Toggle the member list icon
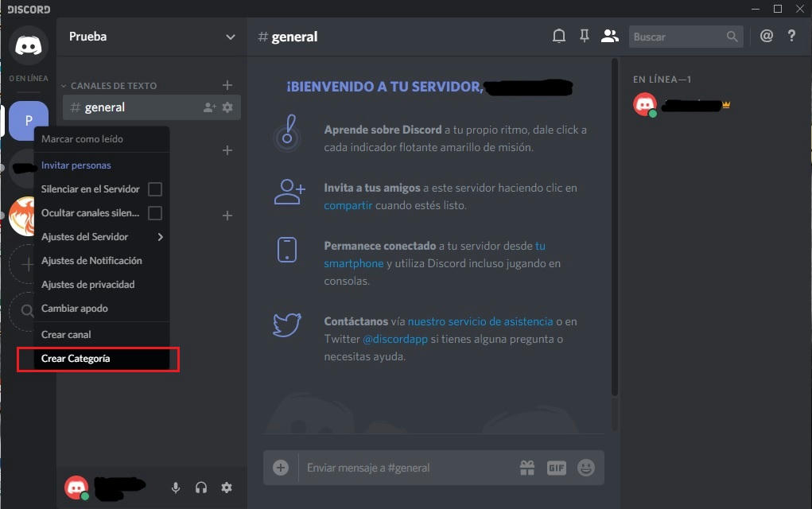The width and height of the screenshot is (812, 509). (x=609, y=37)
